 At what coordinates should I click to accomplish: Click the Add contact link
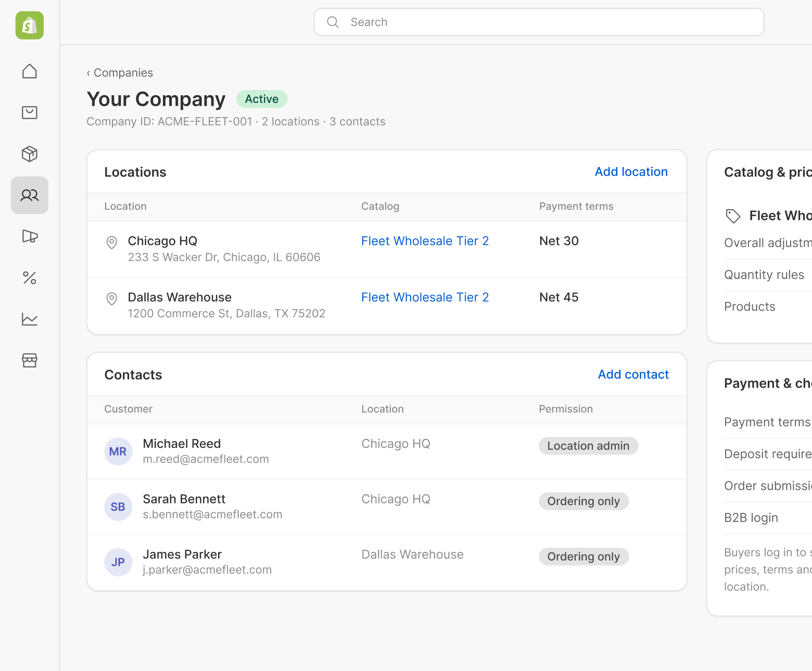633,375
